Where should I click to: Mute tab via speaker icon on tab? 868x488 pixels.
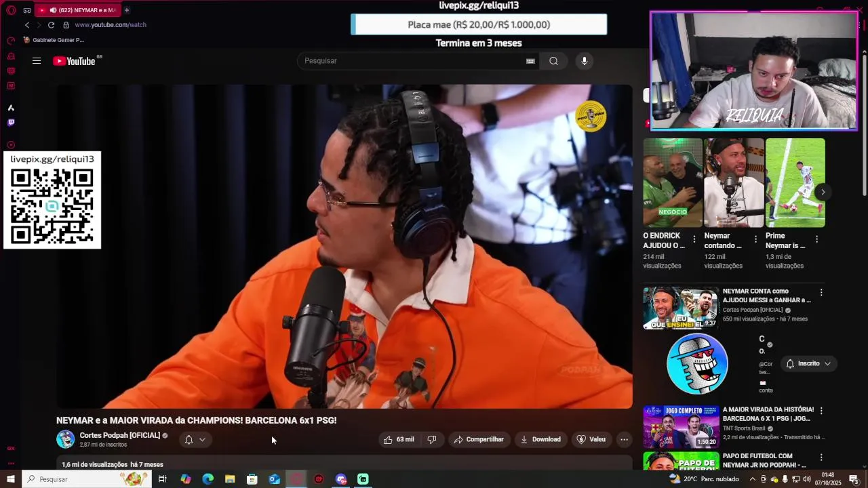pos(53,10)
